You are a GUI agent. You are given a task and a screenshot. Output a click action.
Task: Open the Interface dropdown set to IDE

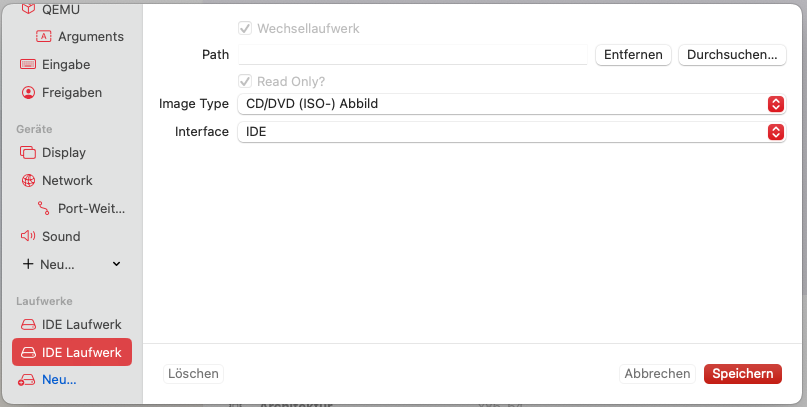tap(510, 132)
